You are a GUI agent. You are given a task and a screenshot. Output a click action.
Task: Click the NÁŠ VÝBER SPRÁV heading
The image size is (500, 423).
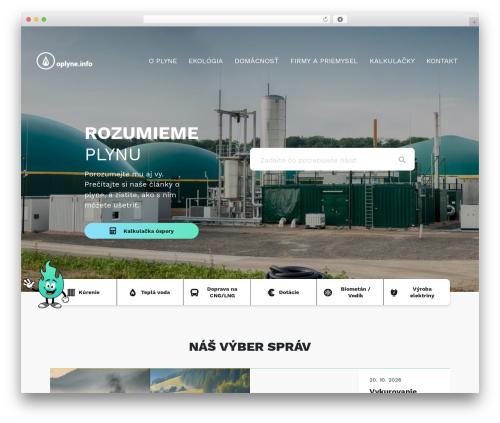pos(250,347)
